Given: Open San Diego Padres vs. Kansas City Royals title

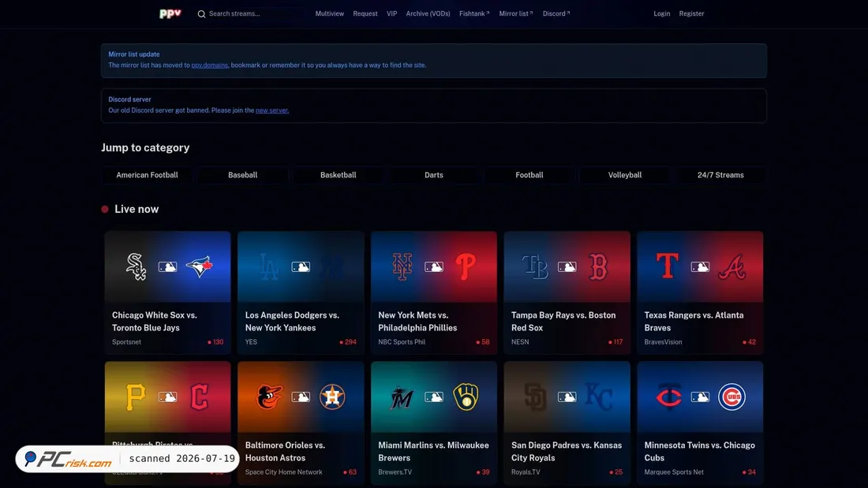Looking at the screenshot, I should pos(567,452).
